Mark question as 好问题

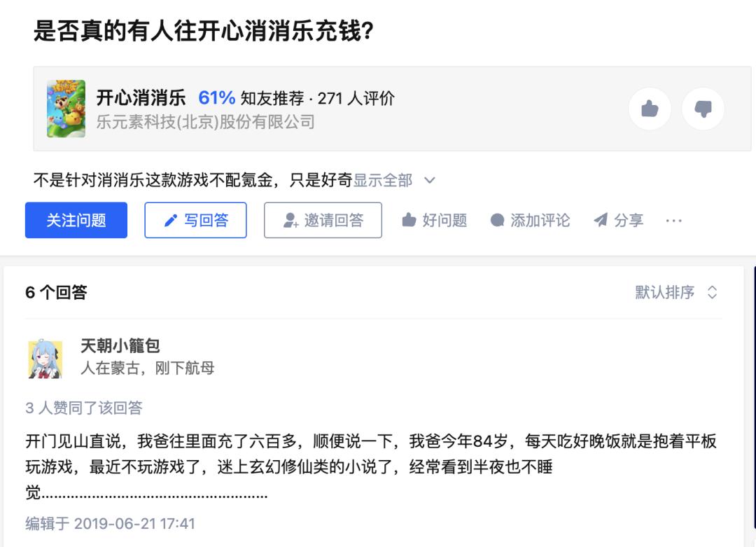coord(435,221)
